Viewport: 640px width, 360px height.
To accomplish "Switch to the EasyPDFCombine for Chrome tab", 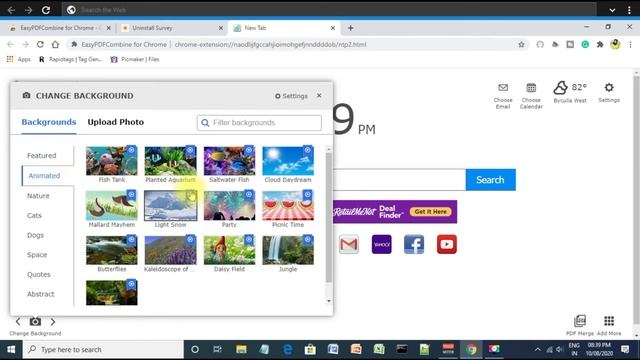I will tap(60, 28).
